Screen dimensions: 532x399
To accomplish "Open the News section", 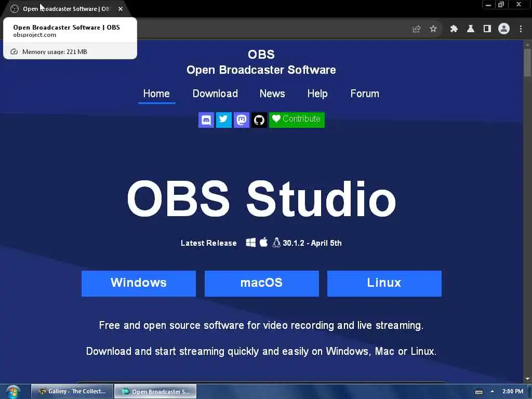I will click(x=272, y=94).
